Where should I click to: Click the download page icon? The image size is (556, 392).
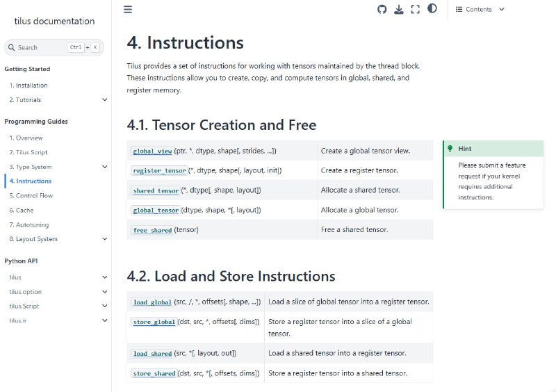[399, 9]
